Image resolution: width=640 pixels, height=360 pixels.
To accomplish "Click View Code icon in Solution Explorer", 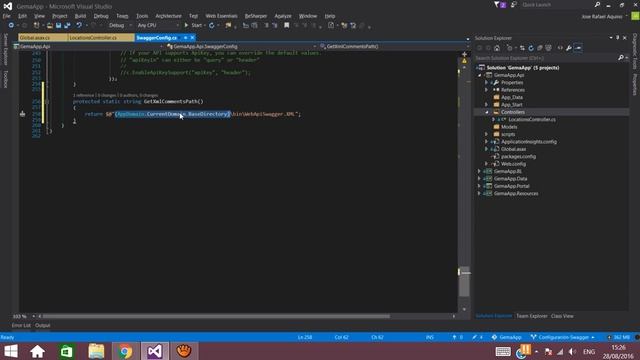I will click(560, 48).
